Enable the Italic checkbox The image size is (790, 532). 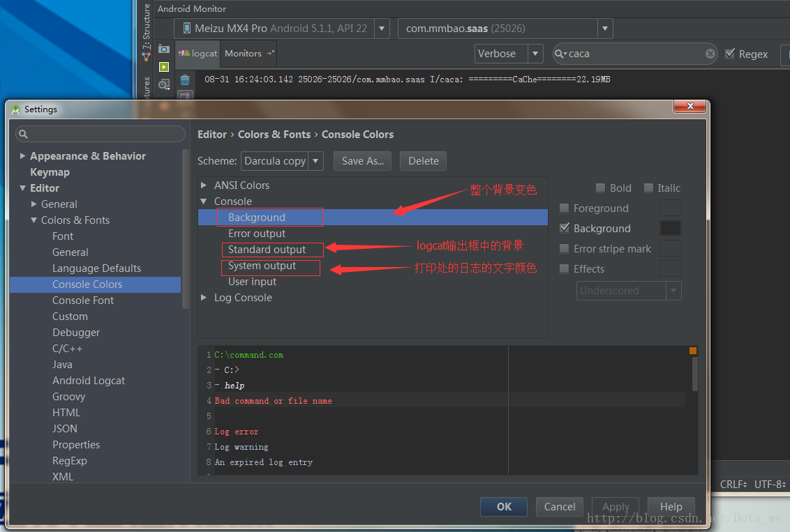648,188
